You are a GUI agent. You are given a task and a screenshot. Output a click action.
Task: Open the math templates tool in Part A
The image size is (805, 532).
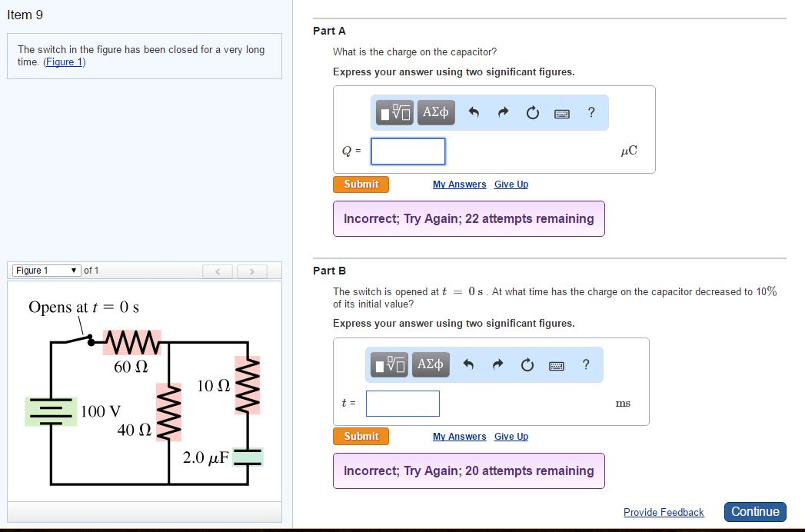(394, 112)
